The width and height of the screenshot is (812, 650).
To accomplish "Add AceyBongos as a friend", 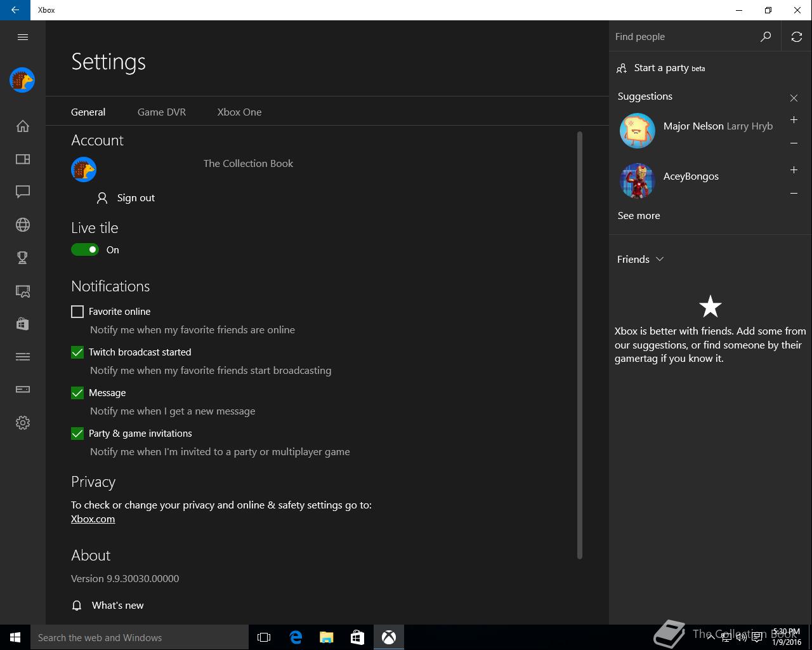I will click(x=794, y=169).
